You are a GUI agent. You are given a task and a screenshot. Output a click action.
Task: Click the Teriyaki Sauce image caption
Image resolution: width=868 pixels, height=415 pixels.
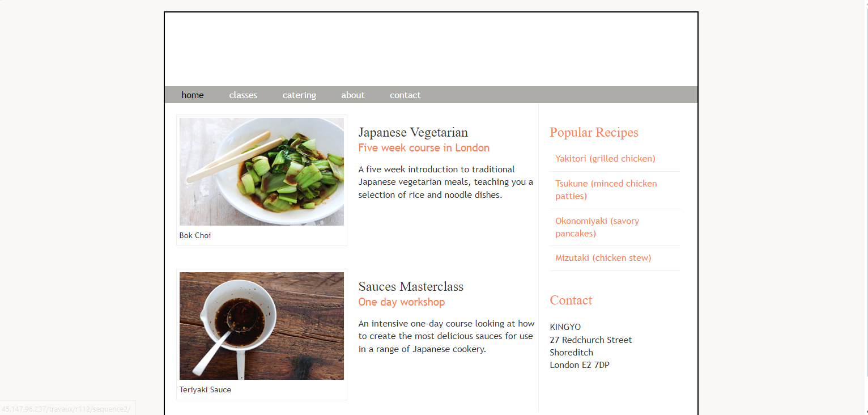pos(205,389)
